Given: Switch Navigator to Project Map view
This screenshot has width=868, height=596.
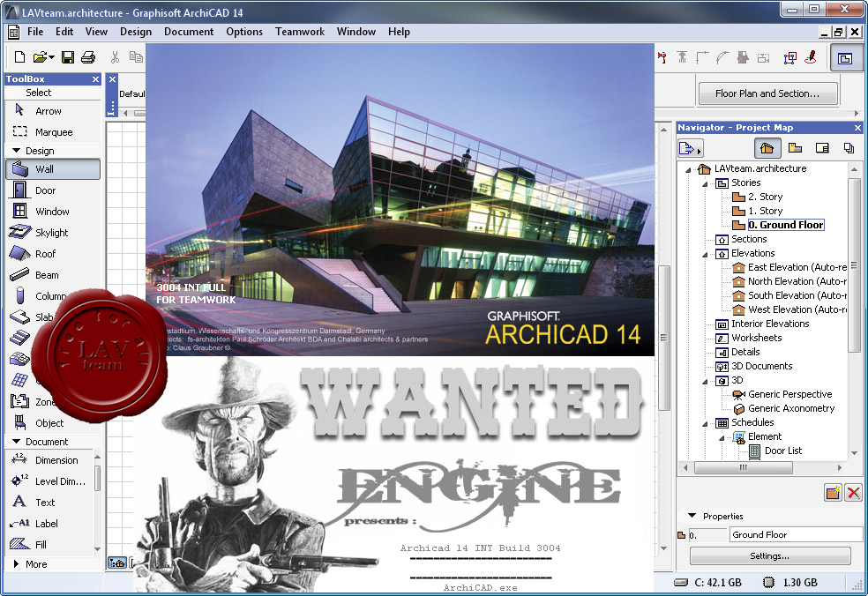Looking at the screenshot, I should pyautogui.click(x=767, y=148).
